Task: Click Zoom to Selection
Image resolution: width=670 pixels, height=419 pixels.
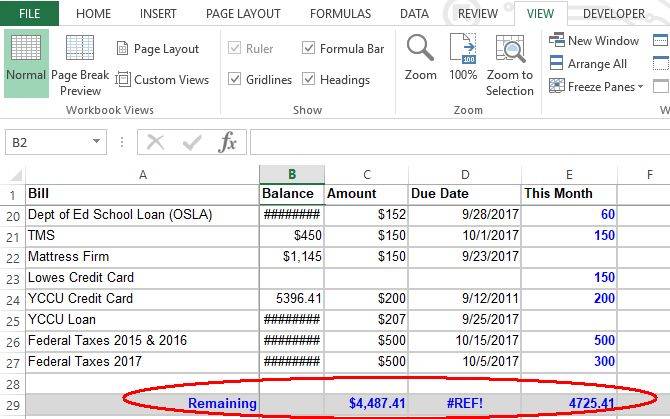Action: point(510,65)
